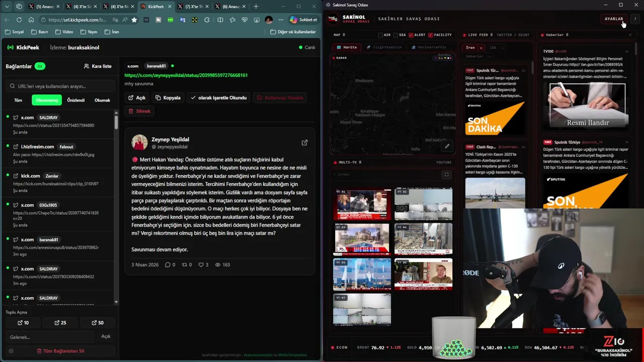Open the Video bookmarks folder

coord(64,32)
